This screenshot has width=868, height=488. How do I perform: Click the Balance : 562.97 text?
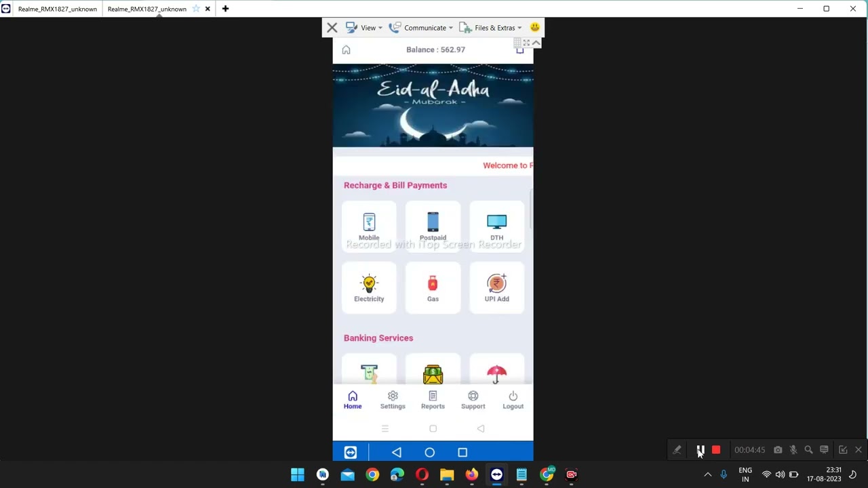(x=435, y=49)
